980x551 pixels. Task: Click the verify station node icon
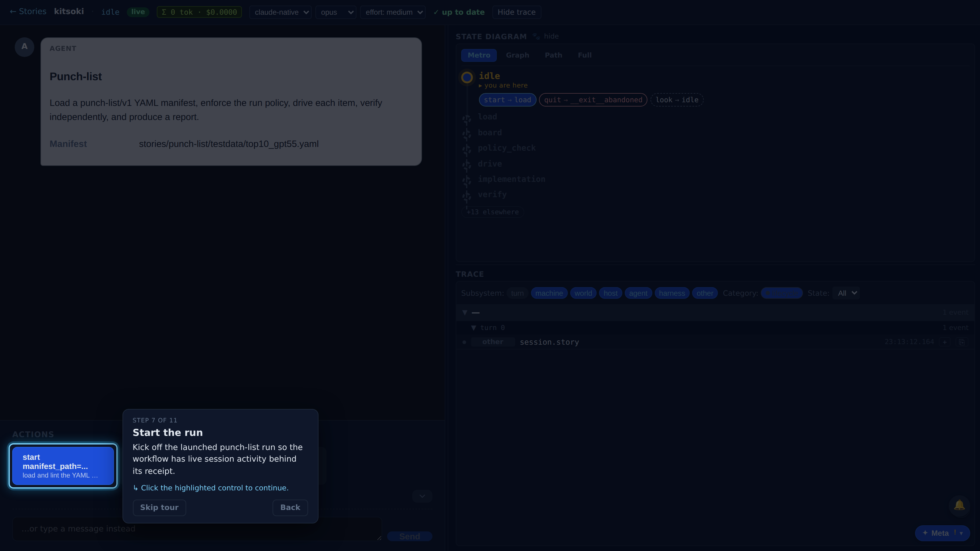coord(467,197)
